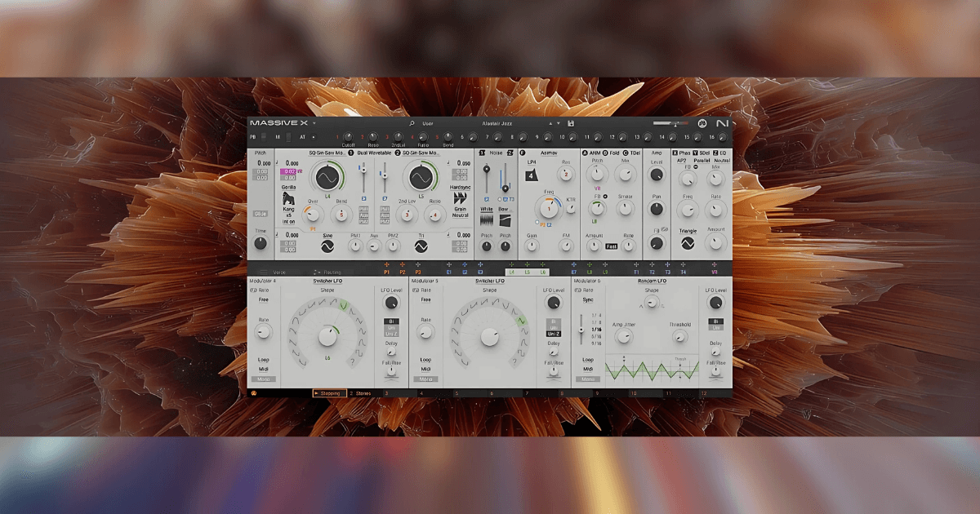Switch to the Voice tab
Screen dimensions: 980x514
click(279, 272)
